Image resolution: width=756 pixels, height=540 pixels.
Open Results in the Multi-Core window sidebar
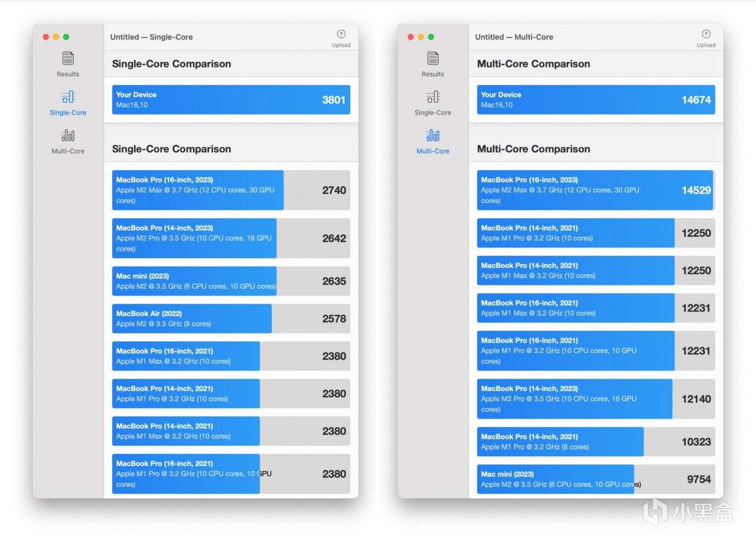pyautogui.click(x=433, y=64)
